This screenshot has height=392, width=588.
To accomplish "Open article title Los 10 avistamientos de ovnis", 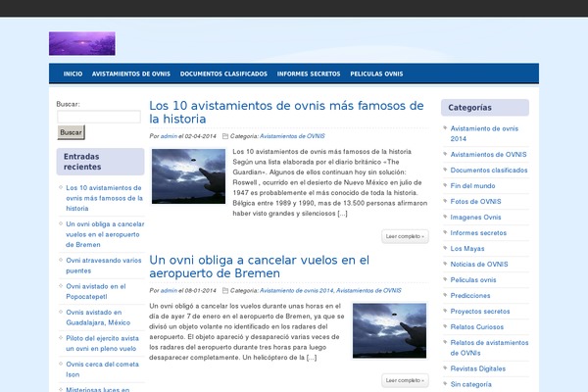I will tap(286, 112).
